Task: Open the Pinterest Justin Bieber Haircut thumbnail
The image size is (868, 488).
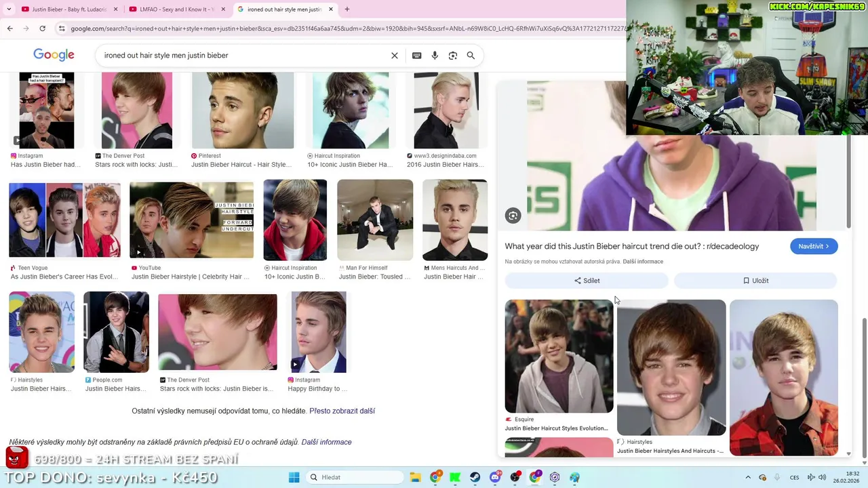Action: click(243, 110)
